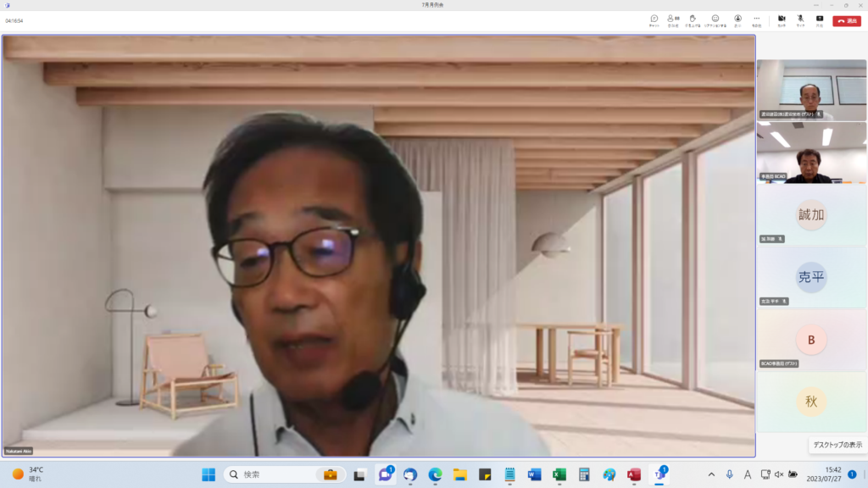Viewport: 868px width, 488px height.
Task: Switch to Teams work app on taskbar
Action: point(659,474)
